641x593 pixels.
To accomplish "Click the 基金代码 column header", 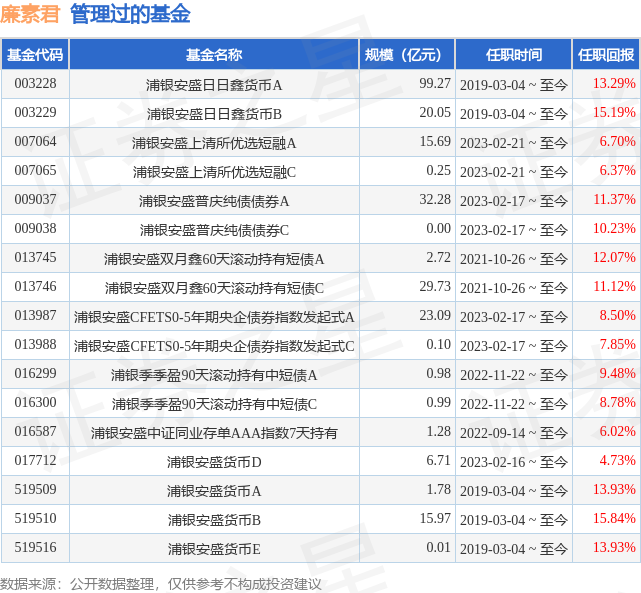I will 35,55.
